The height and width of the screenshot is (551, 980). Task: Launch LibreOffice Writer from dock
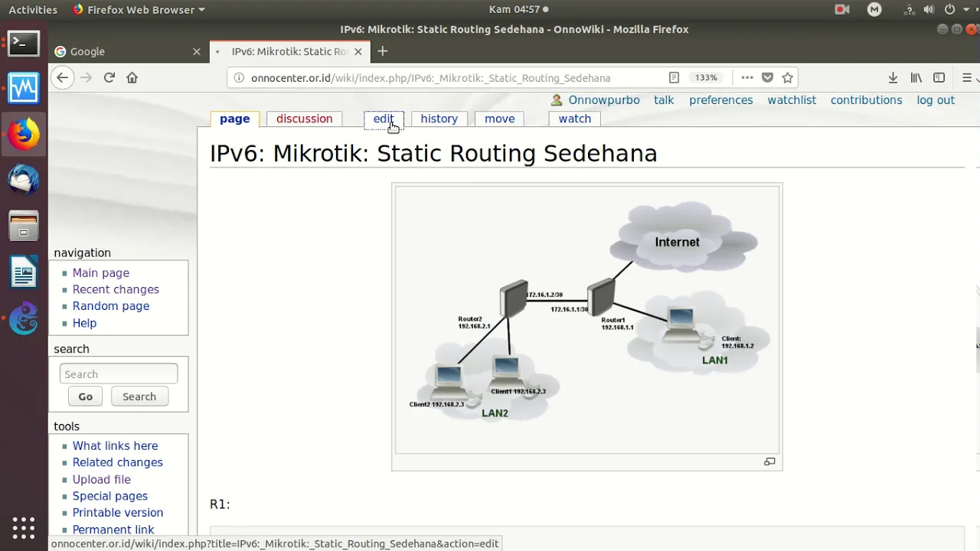coord(24,272)
